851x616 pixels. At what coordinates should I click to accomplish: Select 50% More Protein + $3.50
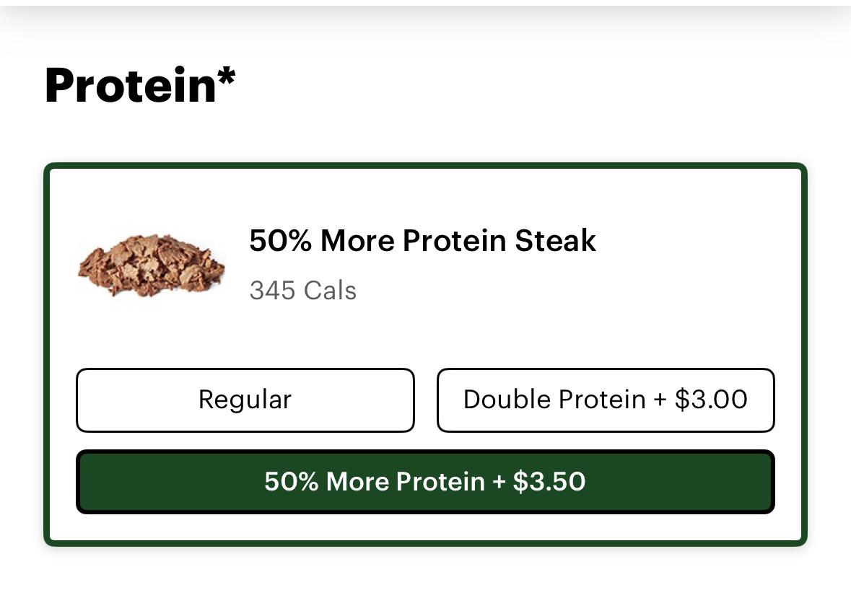[425, 482]
